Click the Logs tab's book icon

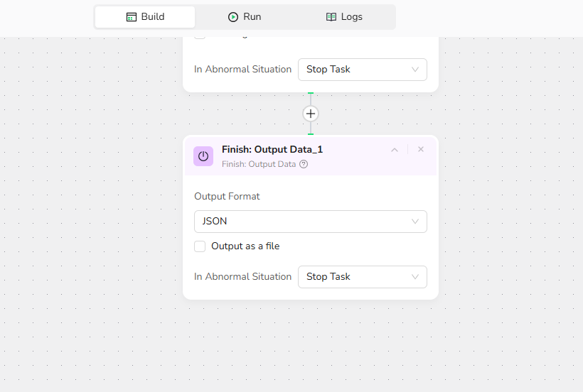pyautogui.click(x=331, y=17)
